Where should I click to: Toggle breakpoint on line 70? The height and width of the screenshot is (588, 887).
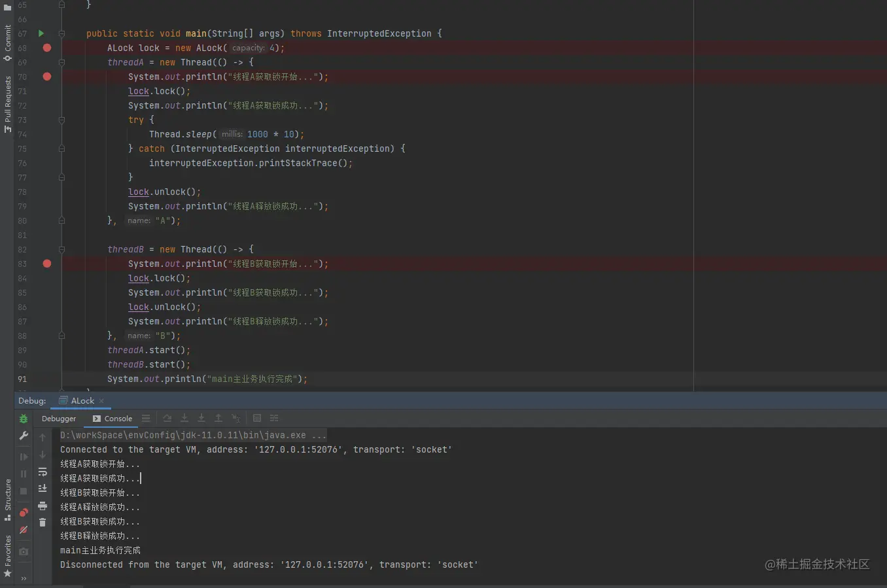[47, 77]
